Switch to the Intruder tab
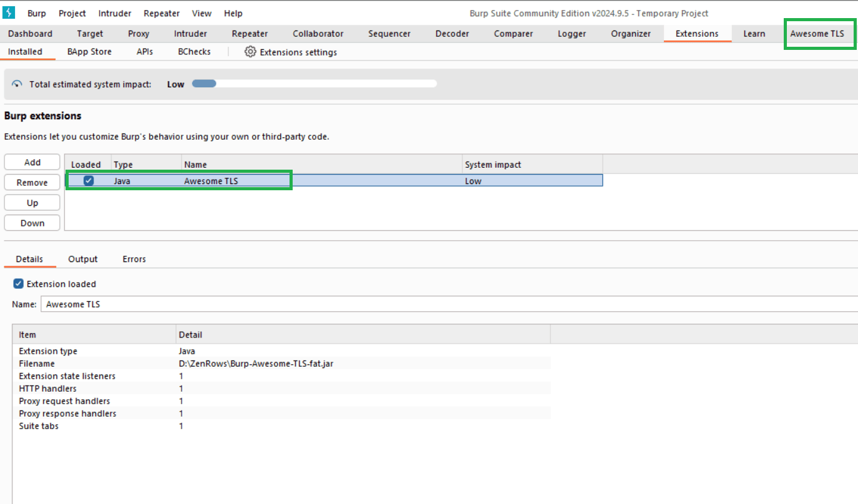The image size is (858, 504). [190, 34]
